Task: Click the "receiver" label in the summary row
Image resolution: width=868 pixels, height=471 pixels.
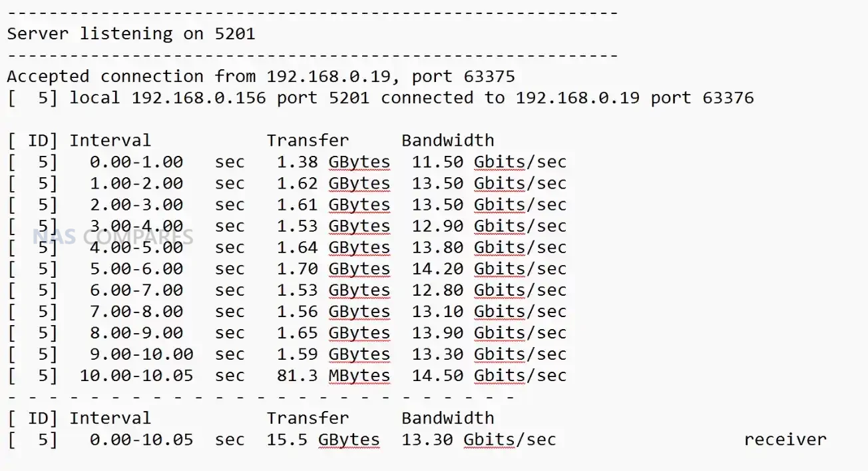Action: click(785, 440)
